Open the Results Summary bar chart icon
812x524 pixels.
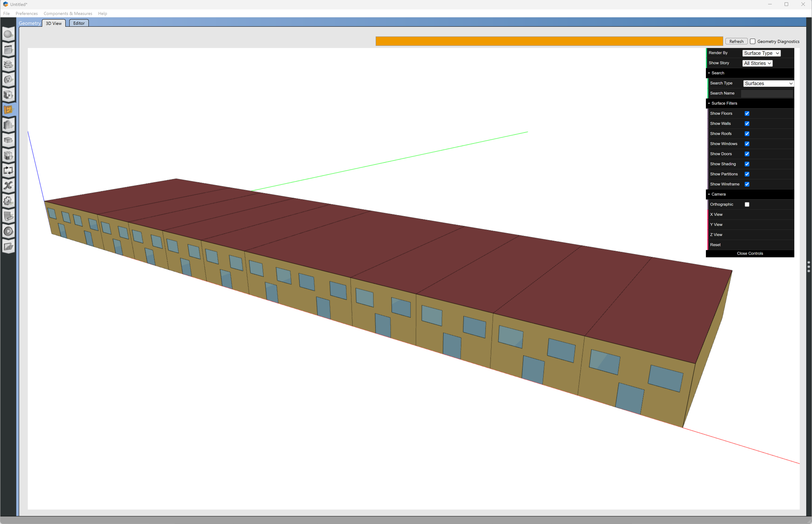[x=8, y=247]
